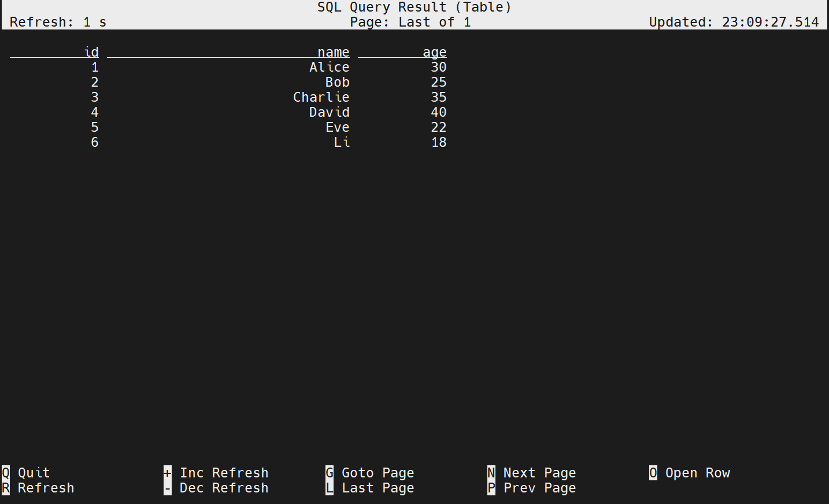The image size is (829, 504).
Task: Activate the O Open Row command
Action: (690, 473)
